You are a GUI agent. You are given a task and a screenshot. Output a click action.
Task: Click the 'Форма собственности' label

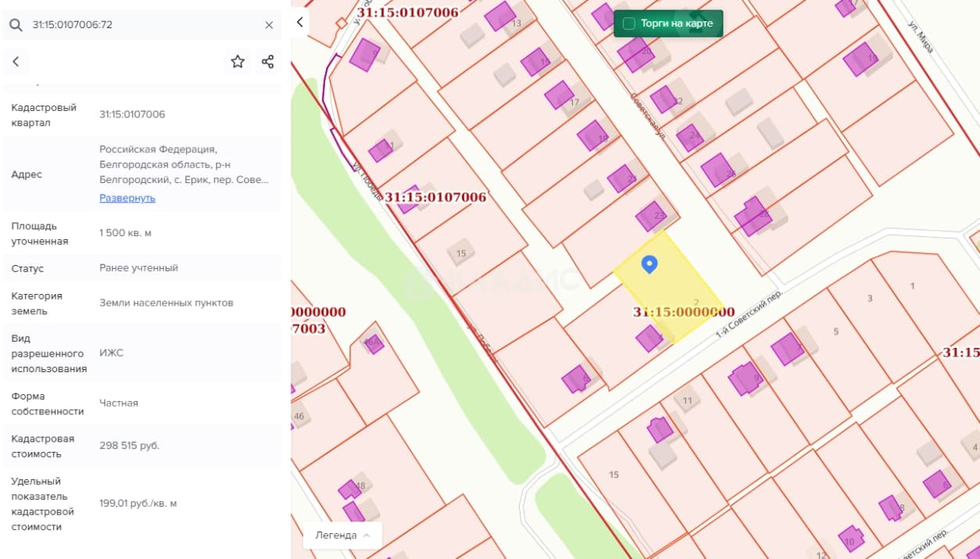click(x=48, y=403)
